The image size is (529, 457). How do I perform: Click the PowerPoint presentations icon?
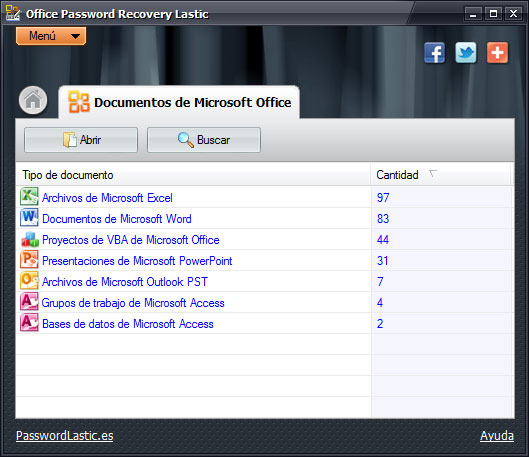[x=29, y=260]
